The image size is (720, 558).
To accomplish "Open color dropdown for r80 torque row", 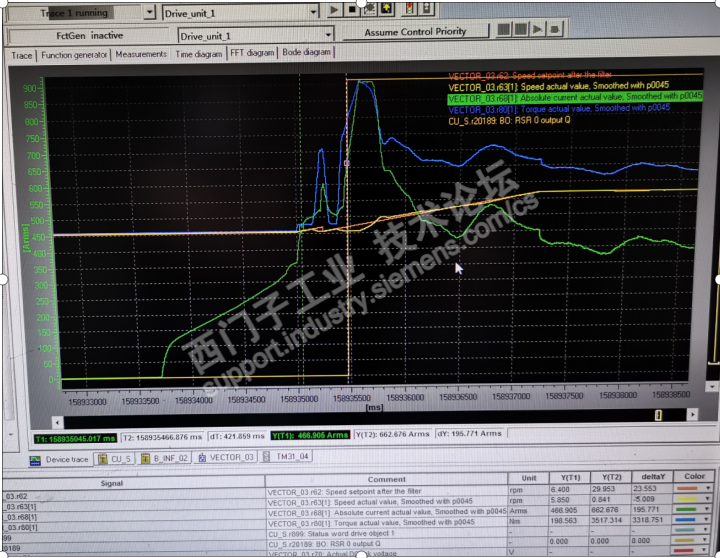I will [x=708, y=519].
